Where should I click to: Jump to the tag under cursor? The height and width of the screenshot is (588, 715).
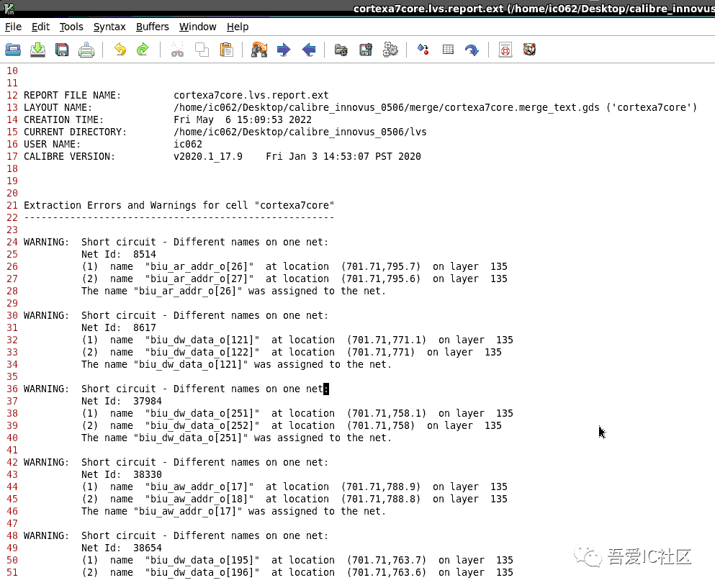click(x=470, y=49)
